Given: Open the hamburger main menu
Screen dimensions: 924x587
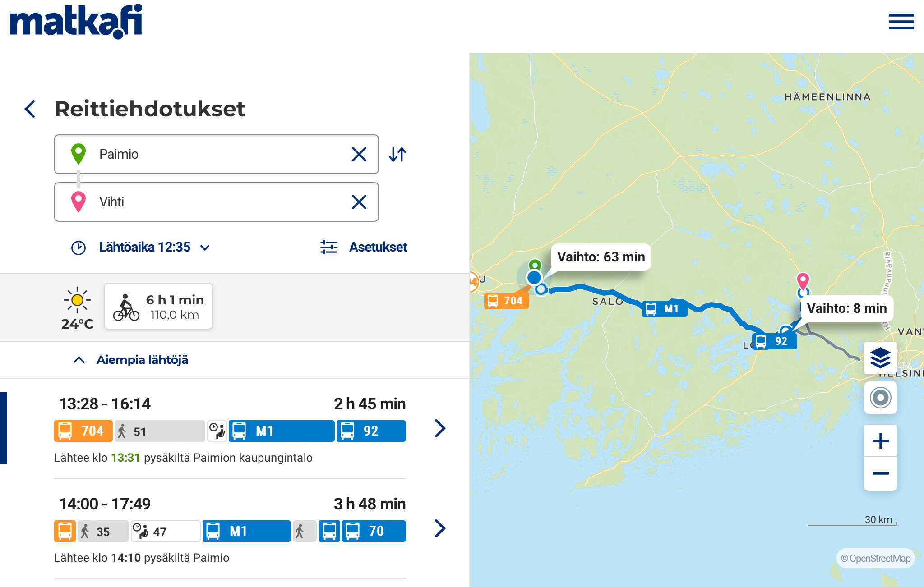Looking at the screenshot, I should tap(901, 22).
